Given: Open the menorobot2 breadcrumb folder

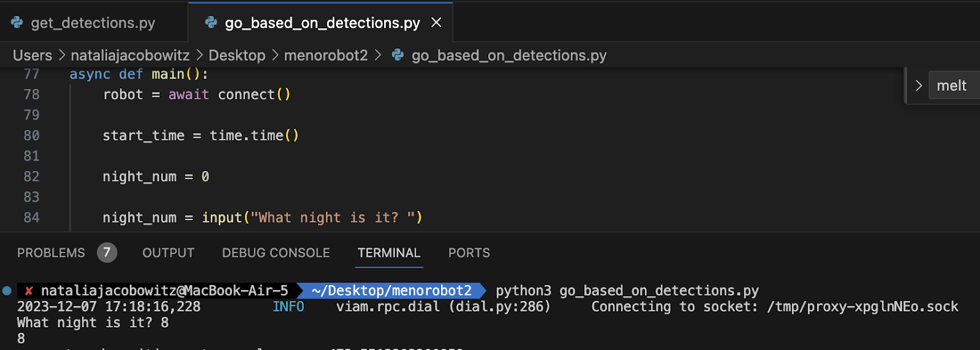Looking at the screenshot, I should click(x=326, y=55).
